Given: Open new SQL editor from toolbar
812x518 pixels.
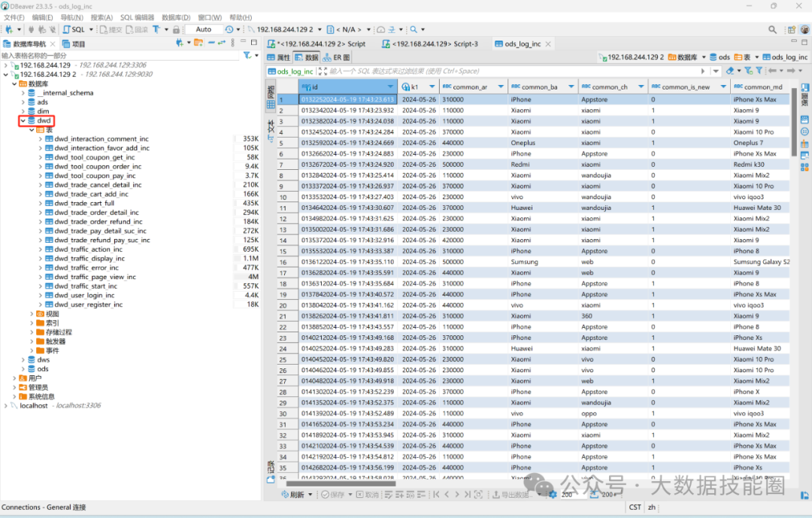Looking at the screenshot, I should click(75, 29).
